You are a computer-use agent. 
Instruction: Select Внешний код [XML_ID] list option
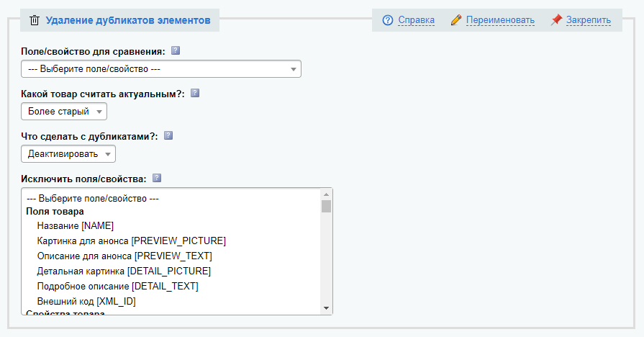pos(86,301)
